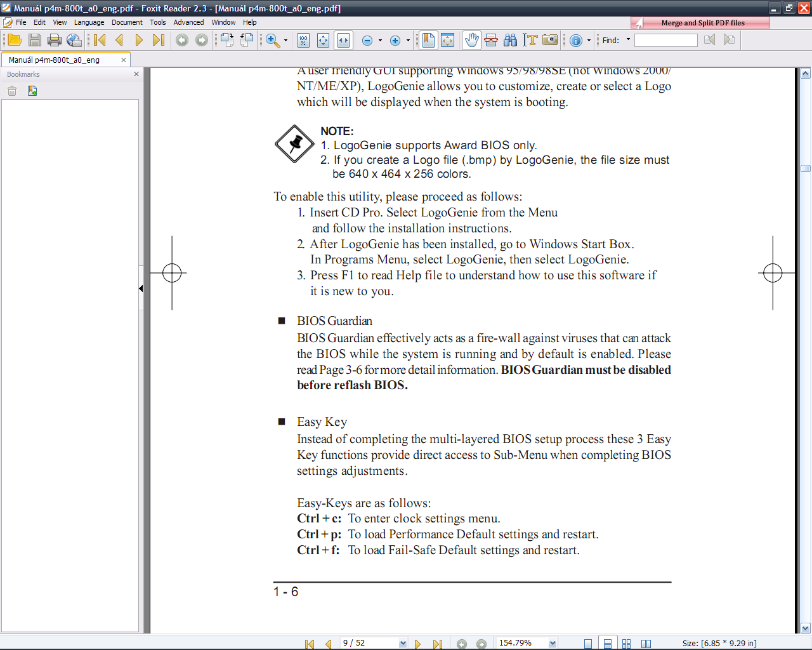Open the Help menu
The image size is (812, 650).
250,22
